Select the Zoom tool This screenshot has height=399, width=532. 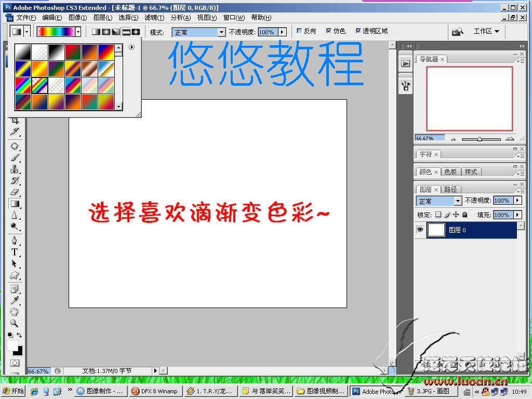pos(15,323)
